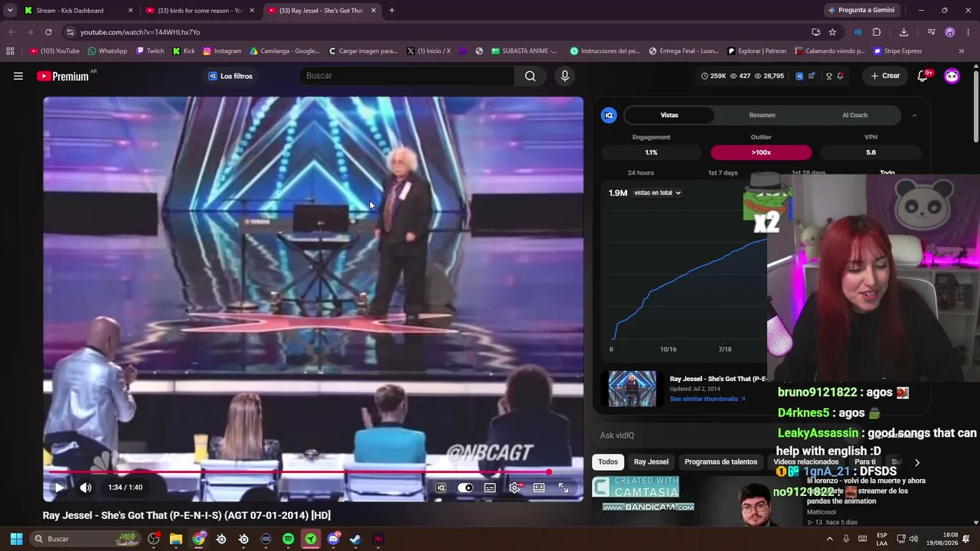Viewport: 980px width, 551px height.
Task: Toggle the autoplay switch
Action: pyautogui.click(x=465, y=487)
